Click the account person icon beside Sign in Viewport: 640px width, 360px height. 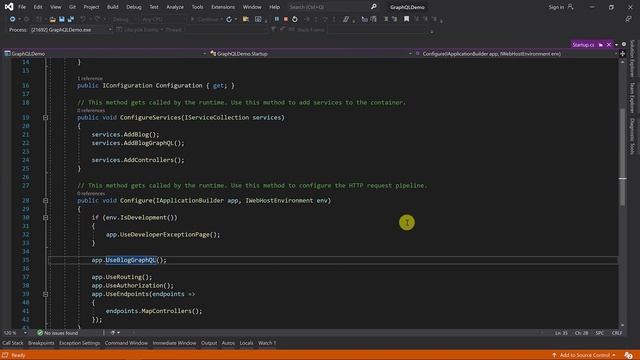[x=571, y=7]
